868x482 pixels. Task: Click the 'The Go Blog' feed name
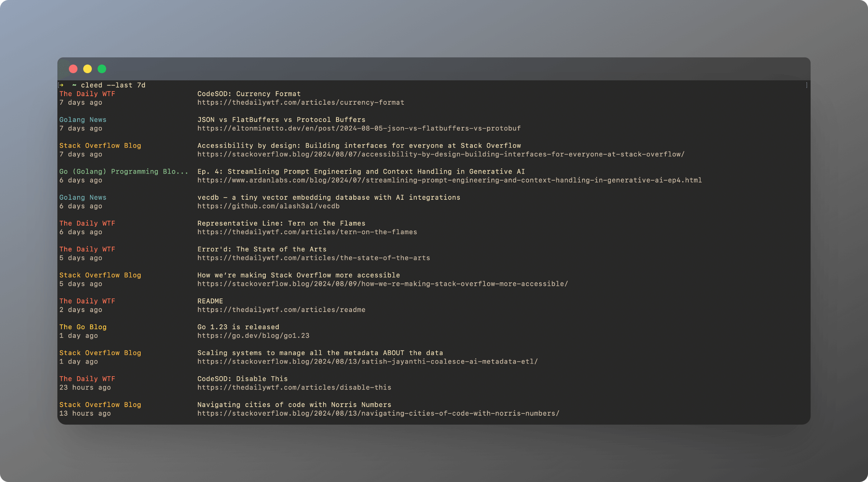[x=83, y=327]
